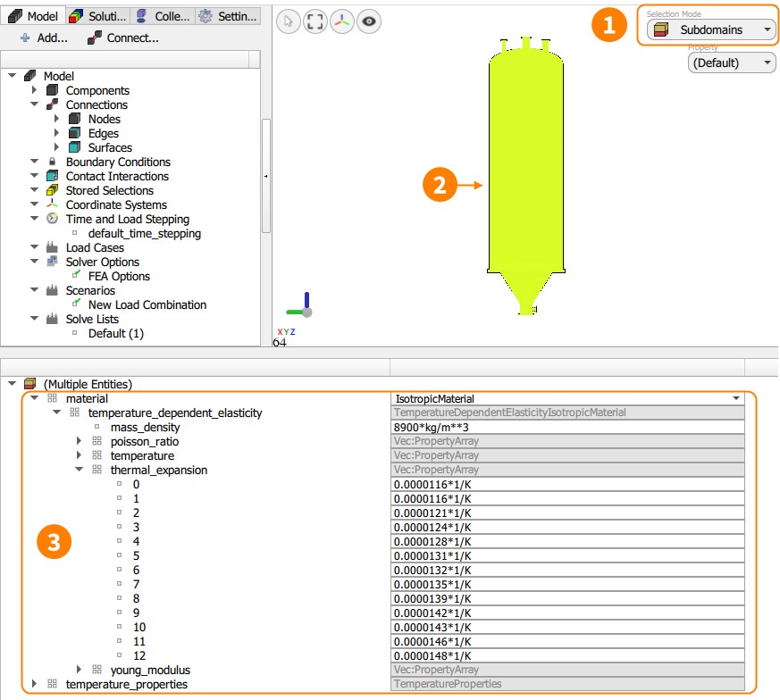Click the Surfaces cube icon

tap(75, 147)
